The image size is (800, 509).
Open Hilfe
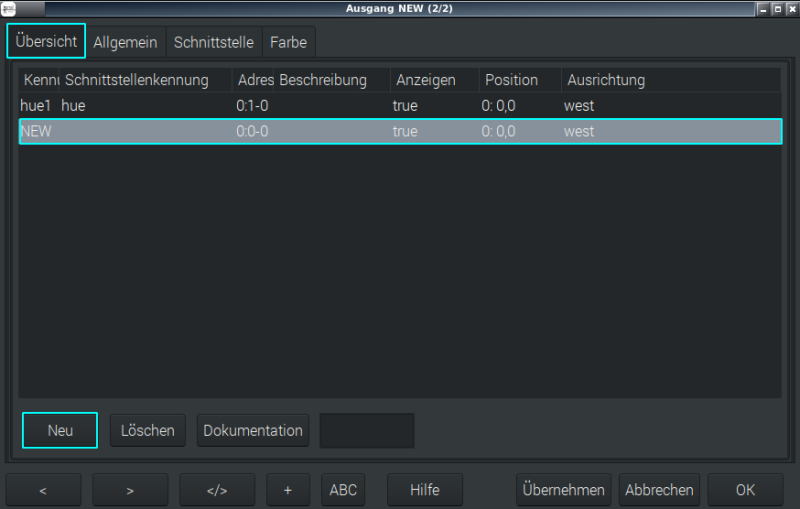(x=424, y=490)
